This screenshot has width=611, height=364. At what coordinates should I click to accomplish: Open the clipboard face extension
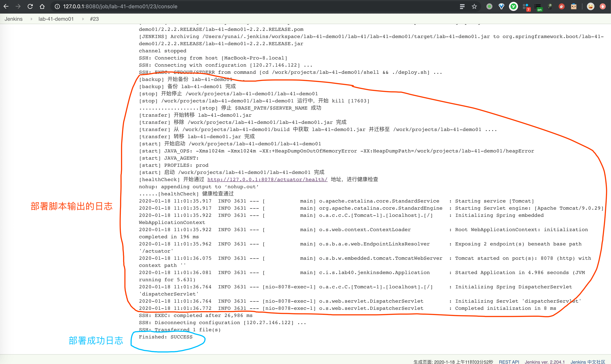pos(574,6)
